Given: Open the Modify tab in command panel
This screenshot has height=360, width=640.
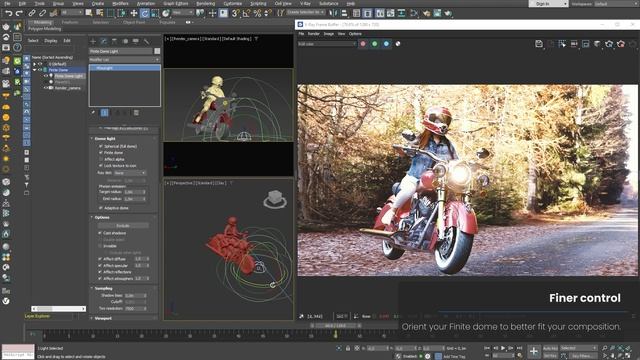Looking at the screenshot, I should click(x=104, y=41).
